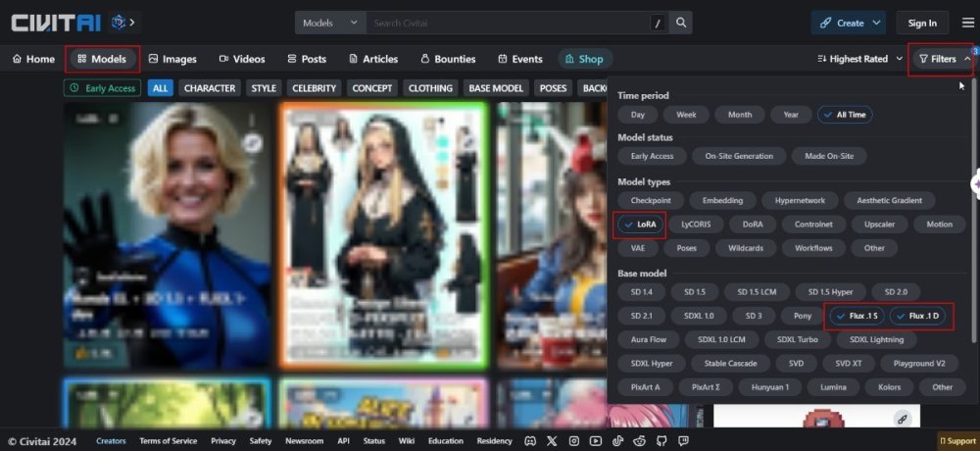
Task: Open the Create dropdown menu
Action: pos(849,23)
